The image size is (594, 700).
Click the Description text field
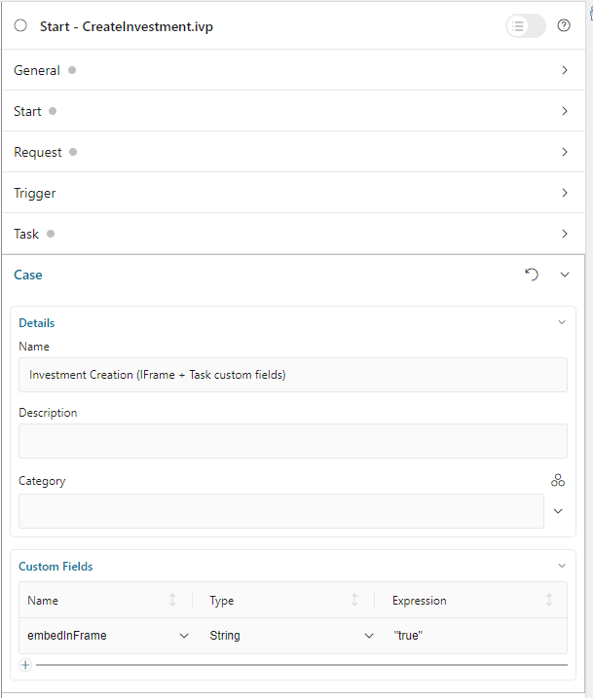292,441
